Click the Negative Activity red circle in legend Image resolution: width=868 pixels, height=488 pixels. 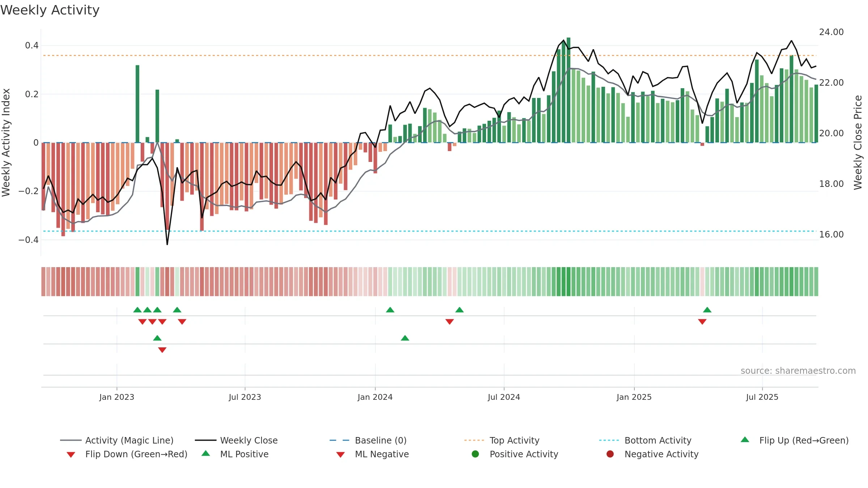click(610, 454)
